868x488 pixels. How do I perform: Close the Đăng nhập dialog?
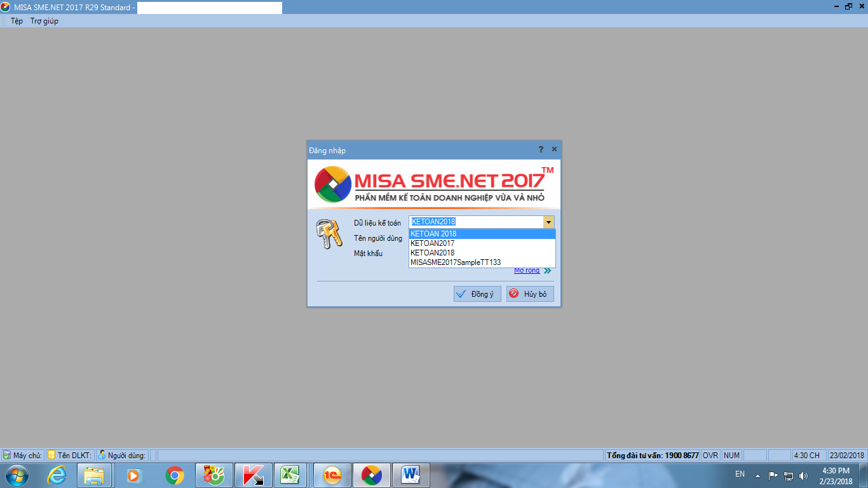pos(554,149)
